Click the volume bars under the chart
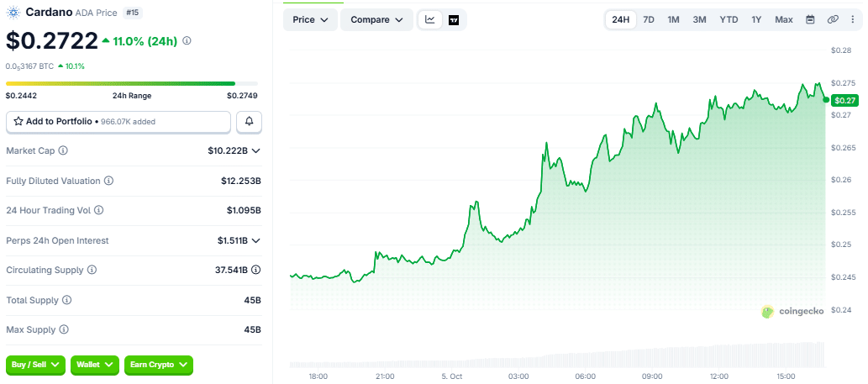 tap(557, 355)
